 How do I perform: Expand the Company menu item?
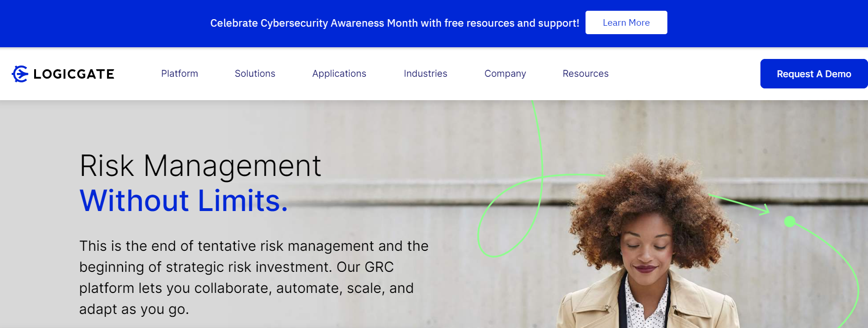505,73
